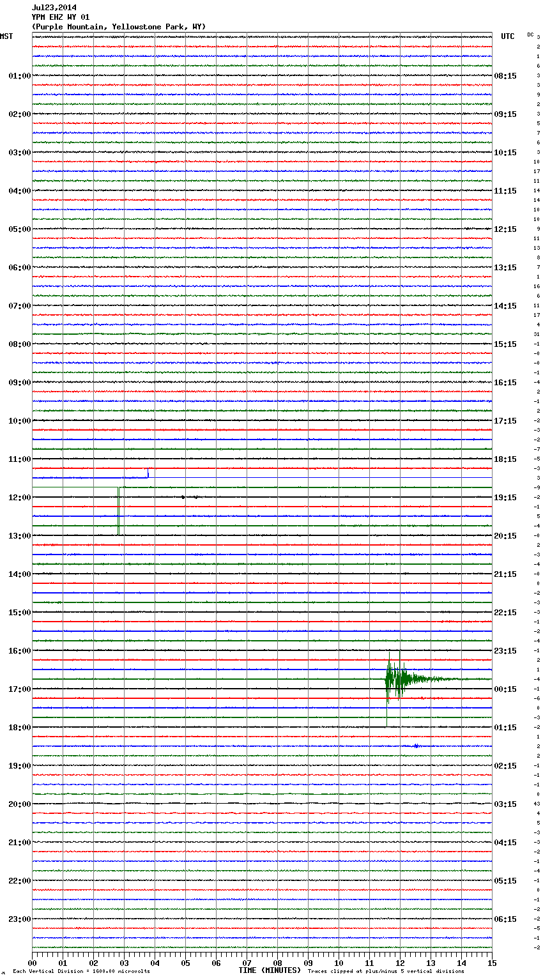Select the 02:00 MST hour label
This screenshot has height=980, width=543.
pos(19,114)
